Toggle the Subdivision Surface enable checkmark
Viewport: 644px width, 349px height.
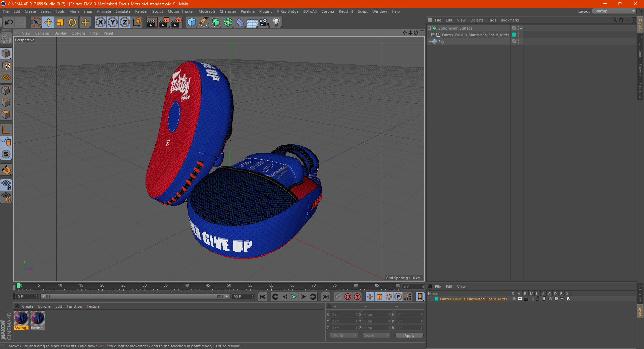click(522, 28)
